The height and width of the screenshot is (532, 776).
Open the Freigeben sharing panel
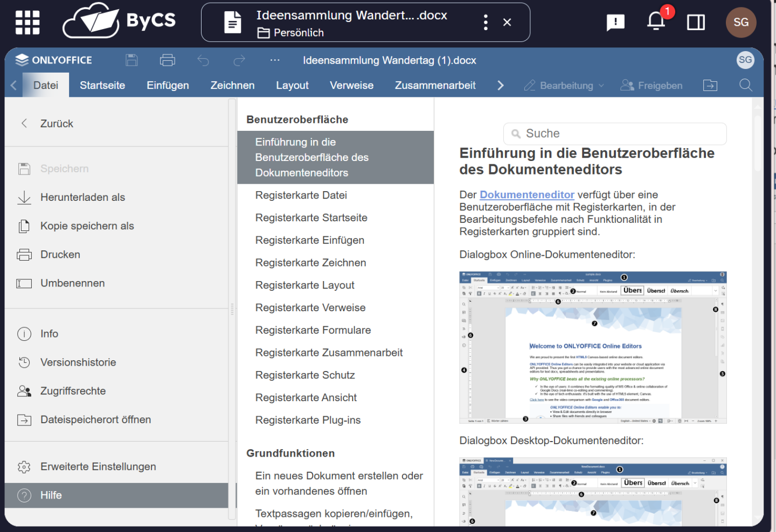tap(652, 85)
